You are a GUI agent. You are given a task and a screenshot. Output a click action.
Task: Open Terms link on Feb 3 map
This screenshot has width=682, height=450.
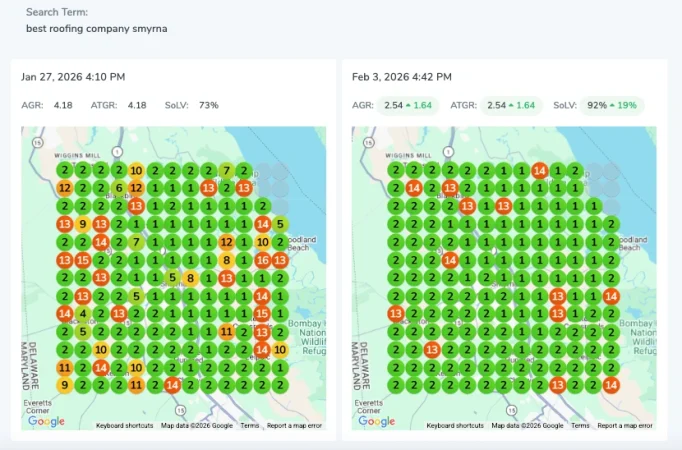click(x=579, y=426)
